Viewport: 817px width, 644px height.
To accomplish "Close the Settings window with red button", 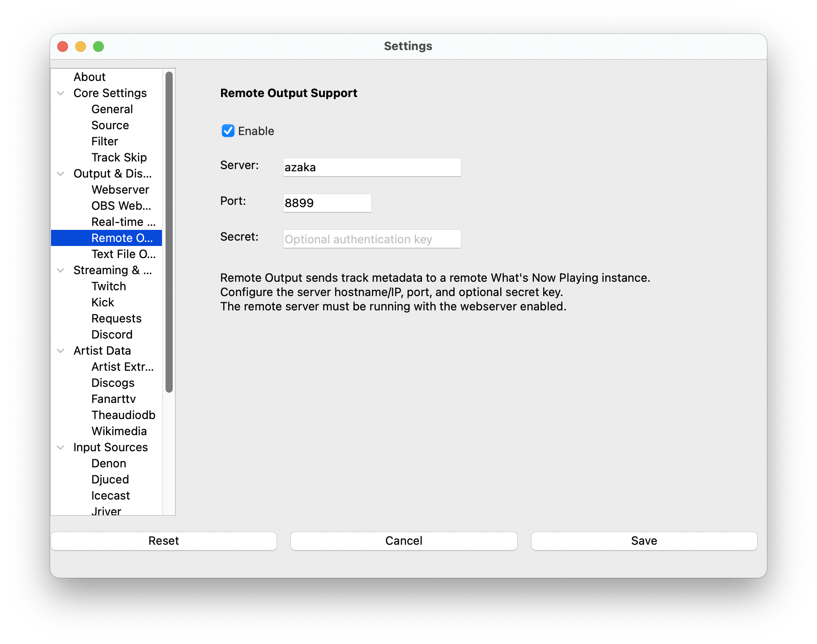I will [63, 47].
